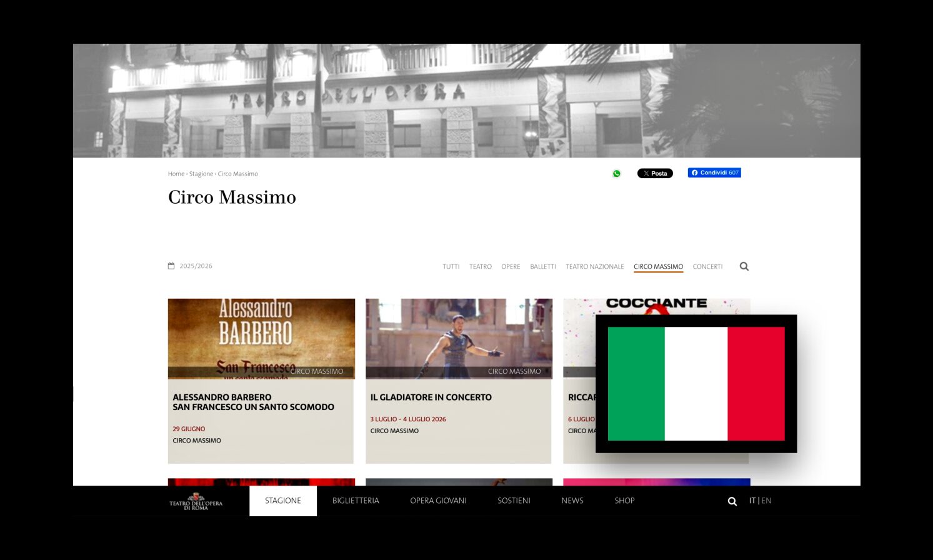Click the Circo Massimo page heading

(232, 197)
